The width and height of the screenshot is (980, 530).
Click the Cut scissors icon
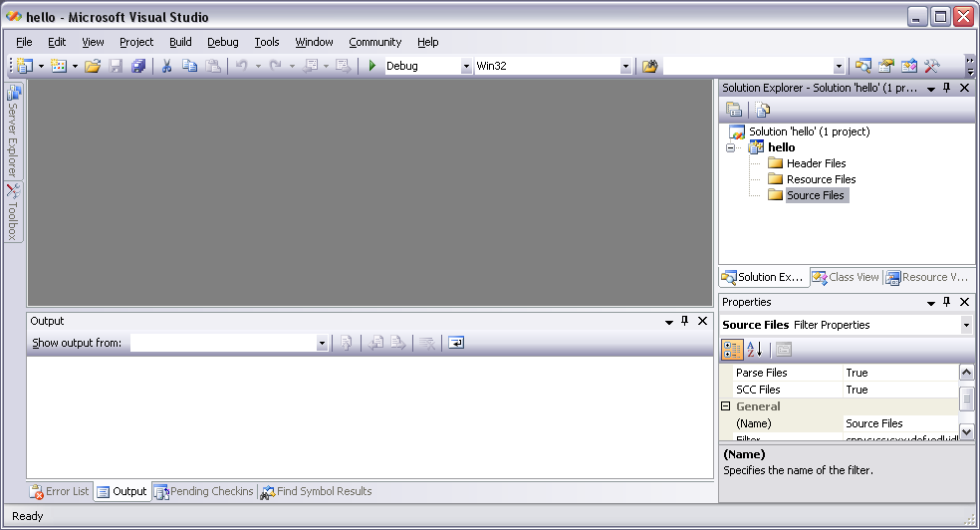[x=167, y=66]
